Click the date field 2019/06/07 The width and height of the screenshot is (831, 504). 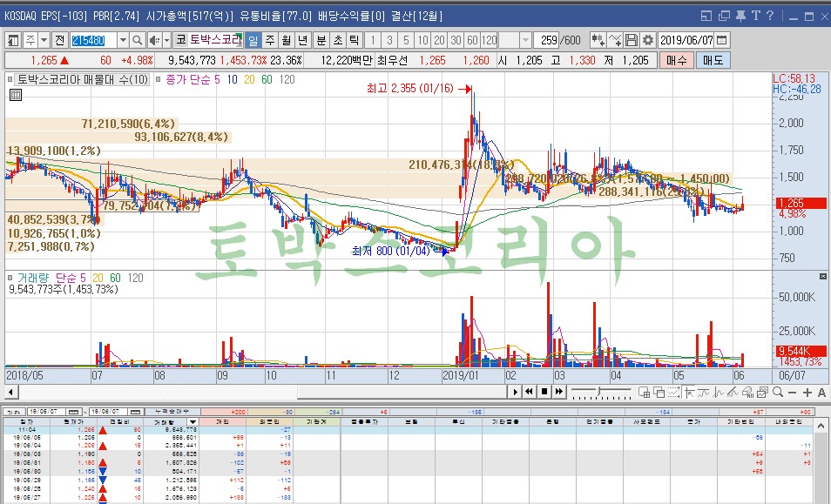[x=686, y=40]
